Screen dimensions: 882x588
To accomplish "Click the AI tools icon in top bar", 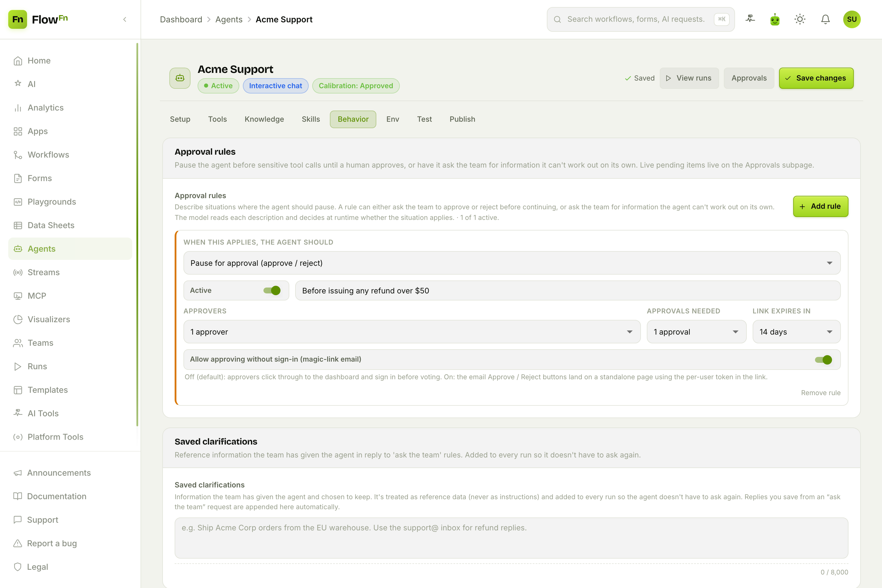I will [750, 19].
